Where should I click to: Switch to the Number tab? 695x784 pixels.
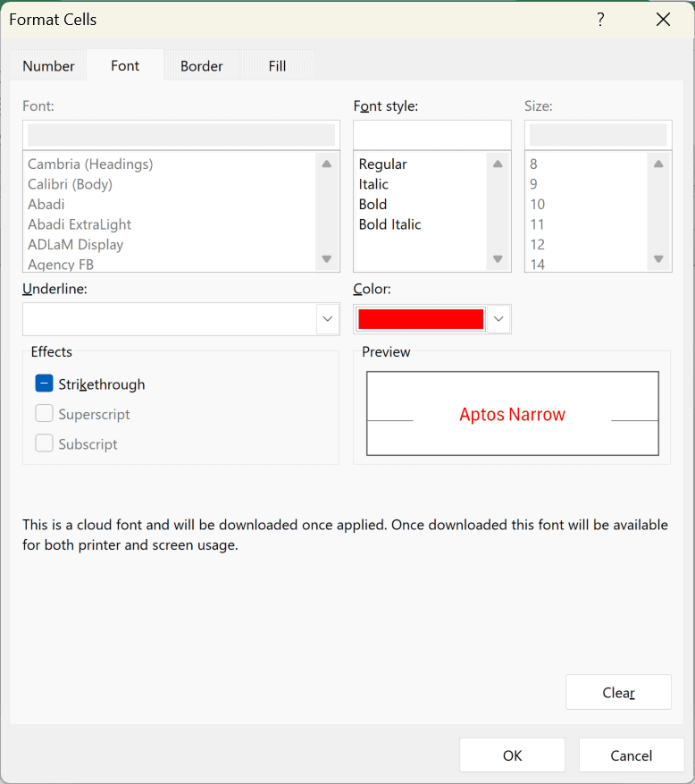click(x=48, y=66)
